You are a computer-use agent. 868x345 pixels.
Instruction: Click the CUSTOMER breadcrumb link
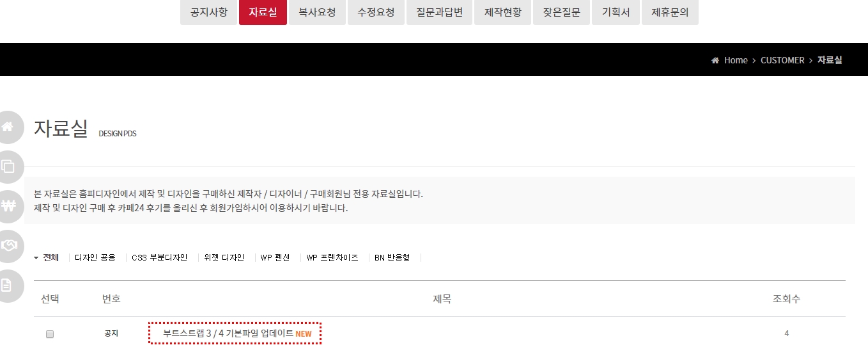pos(782,60)
